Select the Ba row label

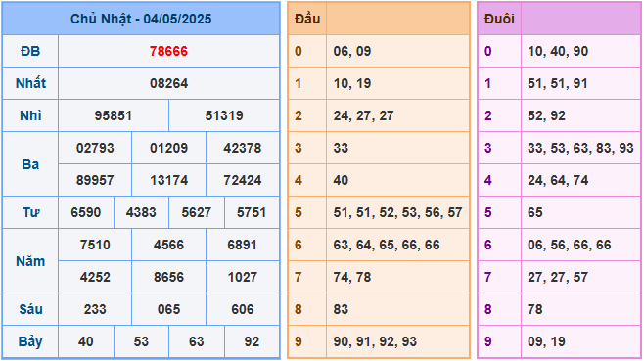point(30,164)
